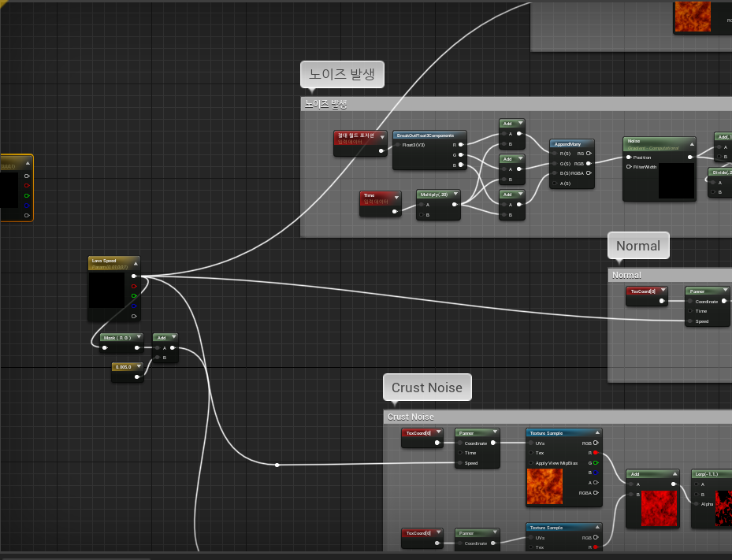
Task: Click the alpha output pin on Lava Speed
Action: [134, 317]
